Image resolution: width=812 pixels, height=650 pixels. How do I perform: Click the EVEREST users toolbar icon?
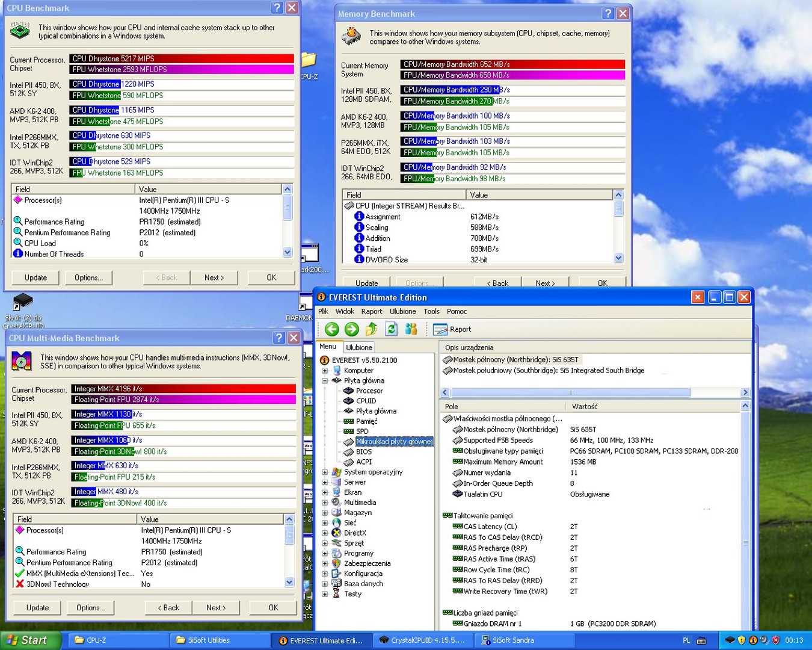(411, 329)
